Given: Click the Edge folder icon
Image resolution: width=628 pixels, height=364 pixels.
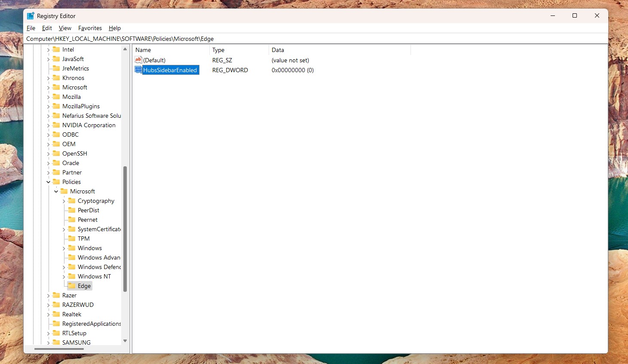Looking at the screenshot, I should (x=72, y=286).
